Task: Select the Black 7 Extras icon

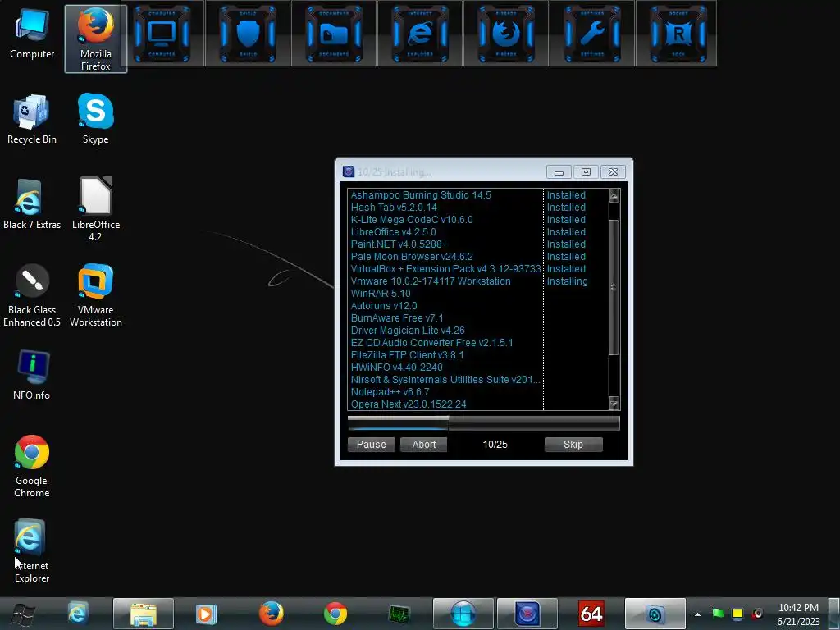Action: point(32,204)
